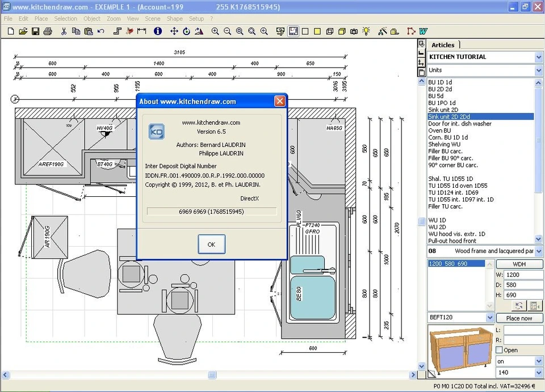Viewport: 545px width, 392px height.
Task: Select 'Sink unit 2D 2Dd' in articles list
Action: 481,117
